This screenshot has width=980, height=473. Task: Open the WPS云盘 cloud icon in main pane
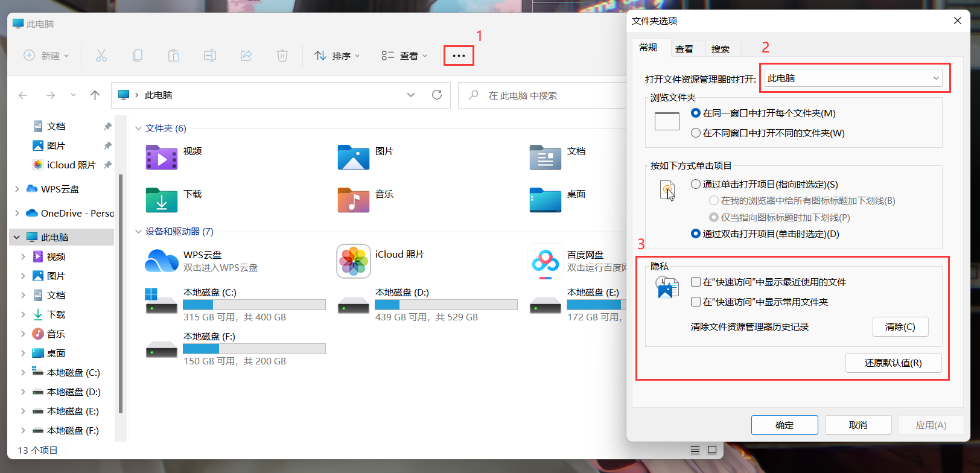[x=161, y=261]
